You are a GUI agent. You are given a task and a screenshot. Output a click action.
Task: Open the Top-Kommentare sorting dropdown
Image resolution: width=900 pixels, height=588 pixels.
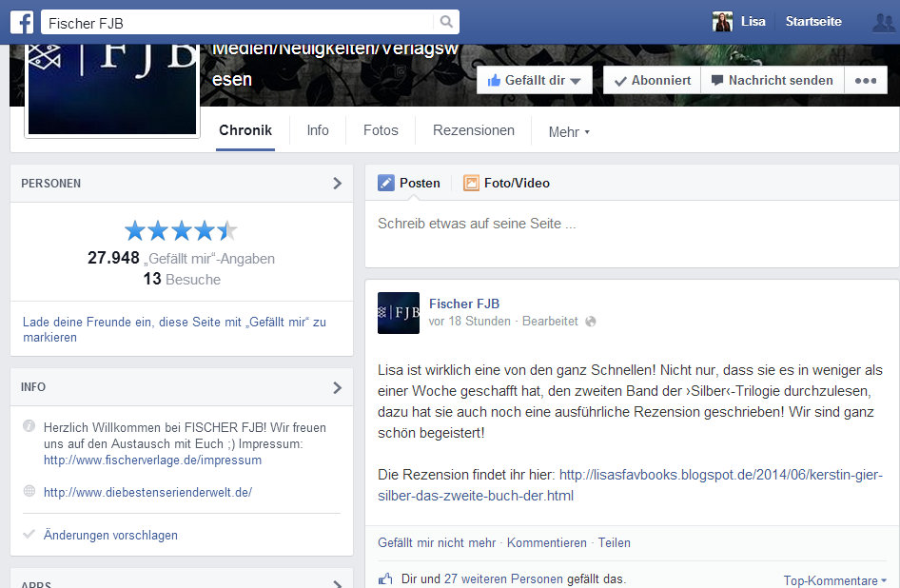(x=834, y=580)
